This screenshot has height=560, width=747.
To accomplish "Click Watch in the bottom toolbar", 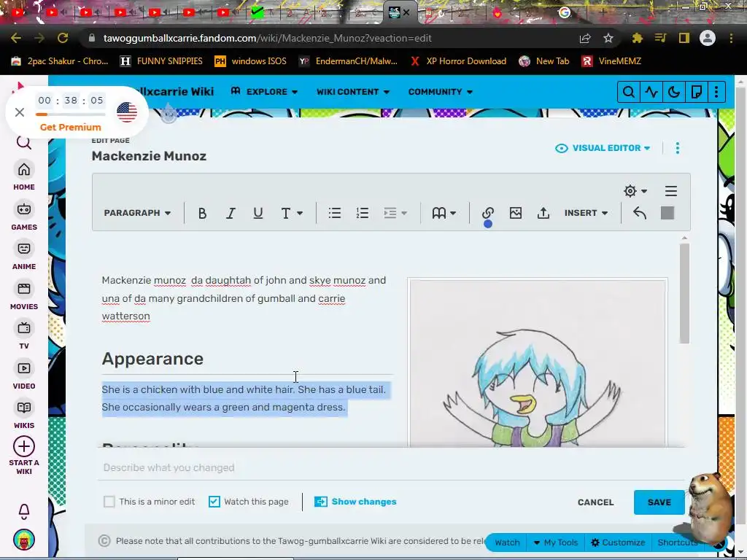I will (507, 542).
